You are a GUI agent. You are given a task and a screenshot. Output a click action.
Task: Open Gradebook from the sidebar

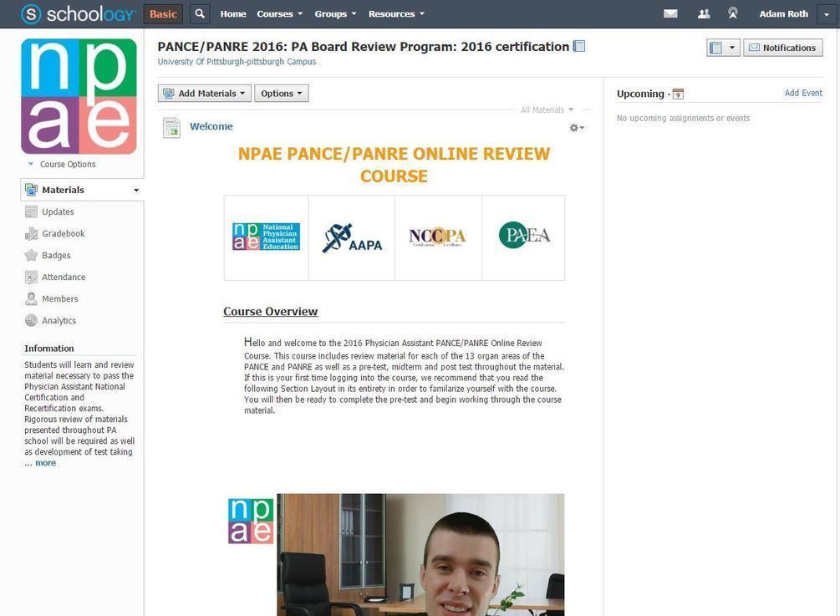point(64,233)
